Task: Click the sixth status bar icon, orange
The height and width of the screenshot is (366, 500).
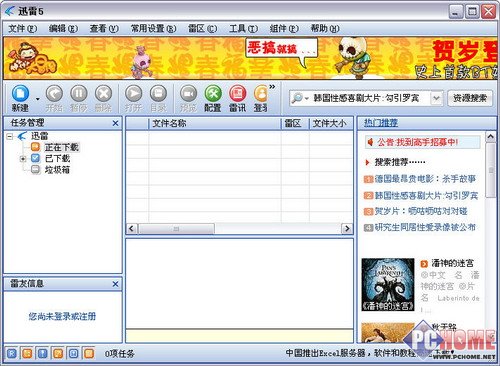Action: pyautogui.click(x=89, y=353)
